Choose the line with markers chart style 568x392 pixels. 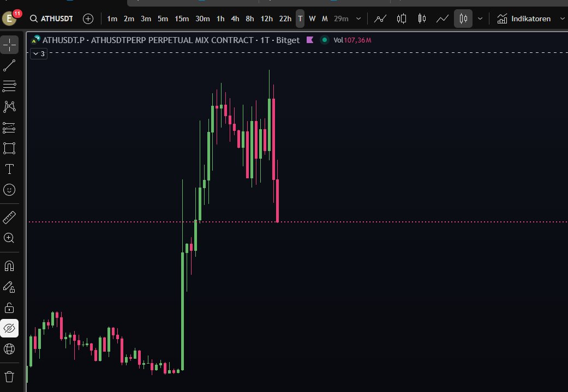(380, 19)
